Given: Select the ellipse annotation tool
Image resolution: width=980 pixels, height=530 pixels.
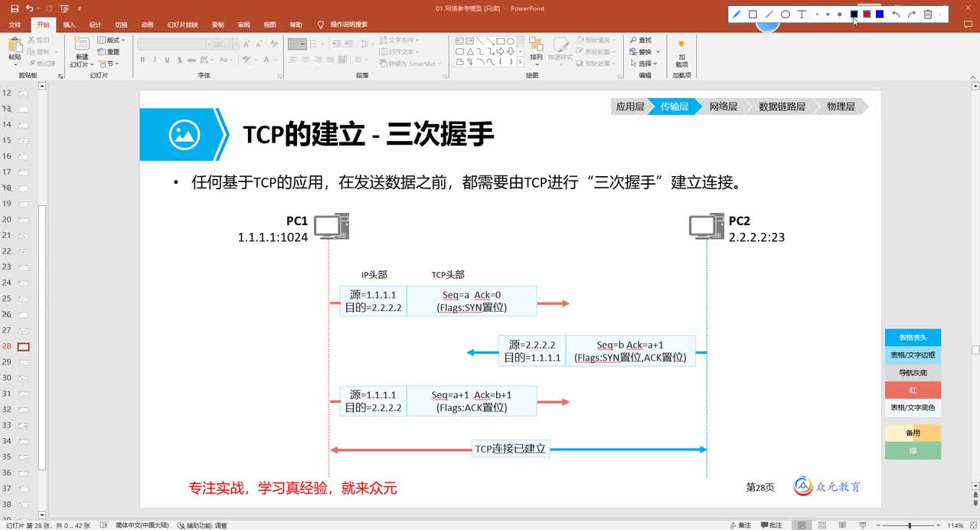Looking at the screenshot, I should coord(786,14).
